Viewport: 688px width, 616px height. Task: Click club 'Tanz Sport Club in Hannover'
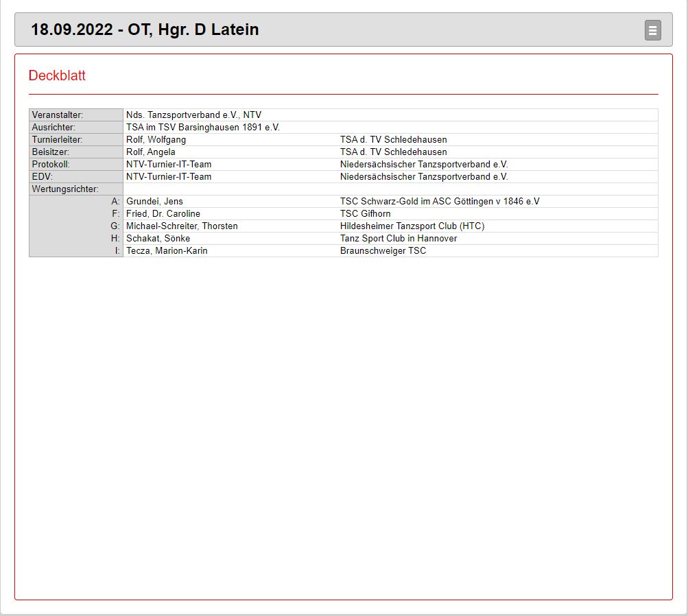point(399,239)
